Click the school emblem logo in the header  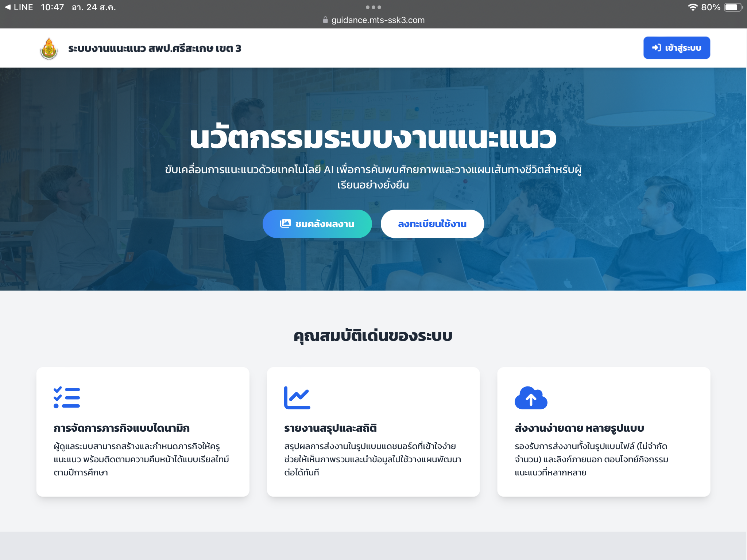[x=50, y=48]
